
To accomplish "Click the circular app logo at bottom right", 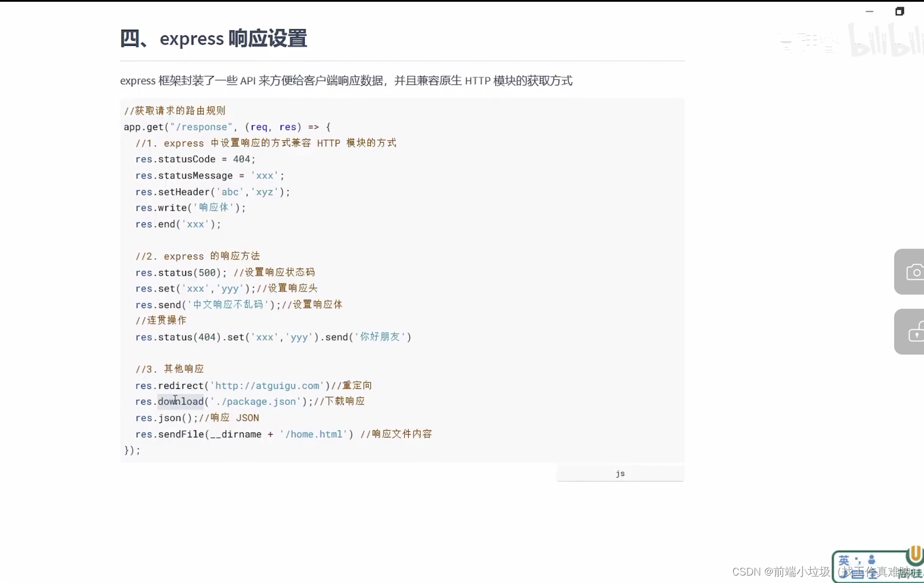I will click(914, 557).
